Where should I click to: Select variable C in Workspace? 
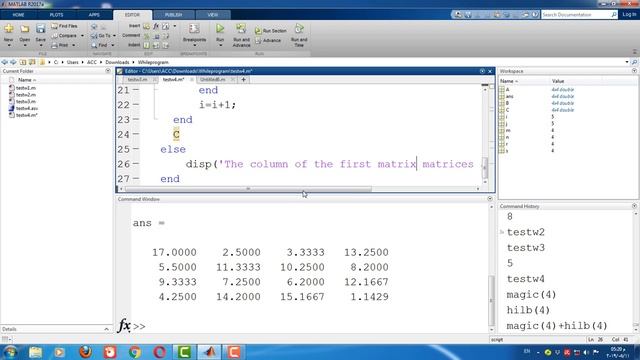[x=507, y=110]
